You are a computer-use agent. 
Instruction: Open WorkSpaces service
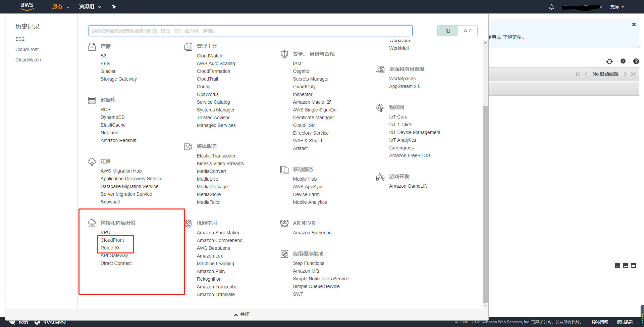[x=402, y=79]
